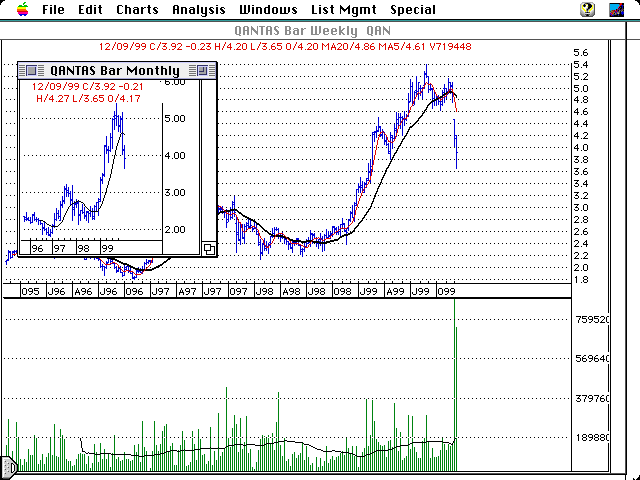Click the O99 date label
The width and height of the screenshot is (640, 480).
click(x=446, y=291)
